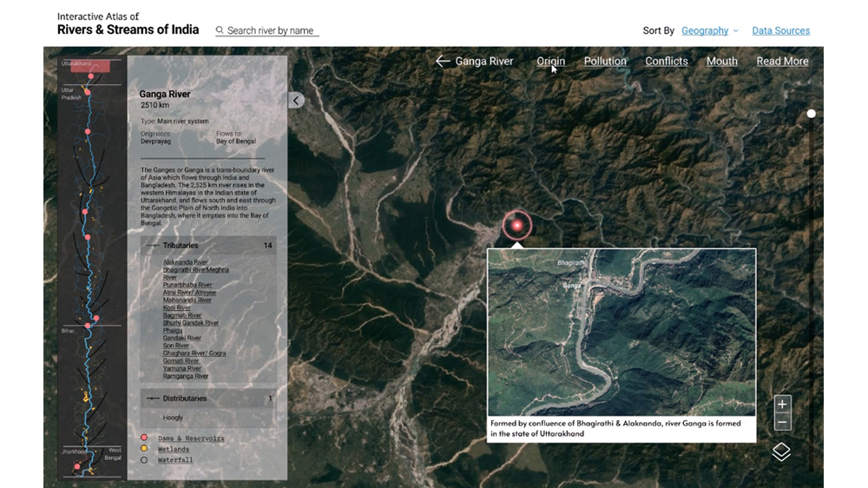
Task: Zoom out with the minus button
Action: pos(782,422)
